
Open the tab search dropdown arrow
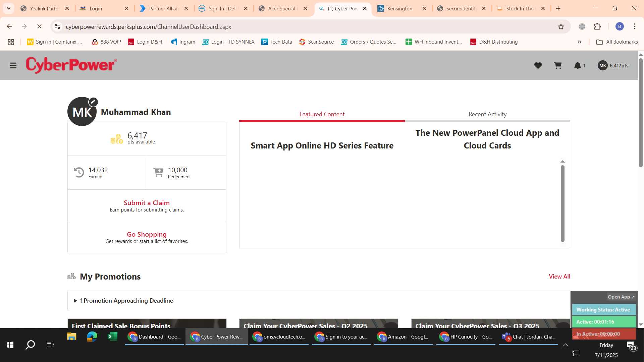click(x=9, y=8)
